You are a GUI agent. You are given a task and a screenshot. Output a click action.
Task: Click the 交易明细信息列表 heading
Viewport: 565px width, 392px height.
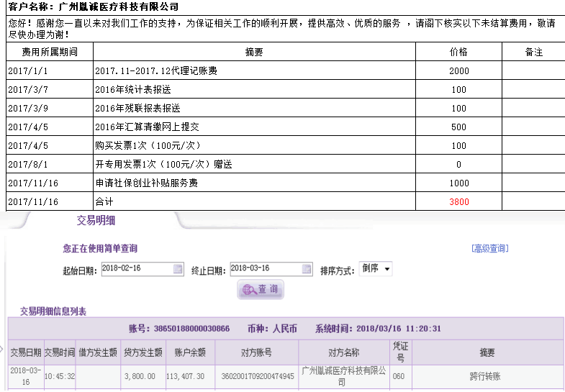pyautogui.click(x=53, y=311)
